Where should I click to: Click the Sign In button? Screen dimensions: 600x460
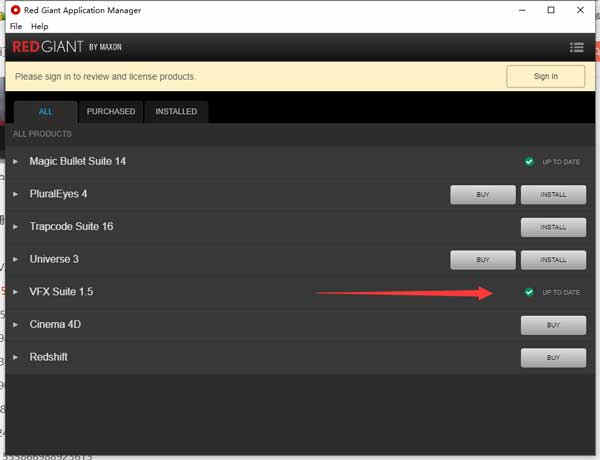pyautogui.click(x=546, y=77)
